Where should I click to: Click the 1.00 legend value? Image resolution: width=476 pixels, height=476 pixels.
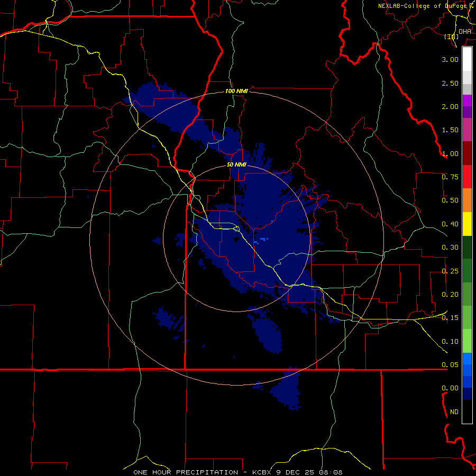(x=450, y=153)
